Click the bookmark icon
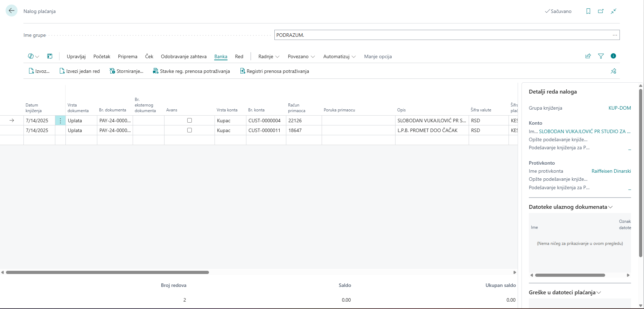This screenshot has width=644, height=309. click(588, 11)
